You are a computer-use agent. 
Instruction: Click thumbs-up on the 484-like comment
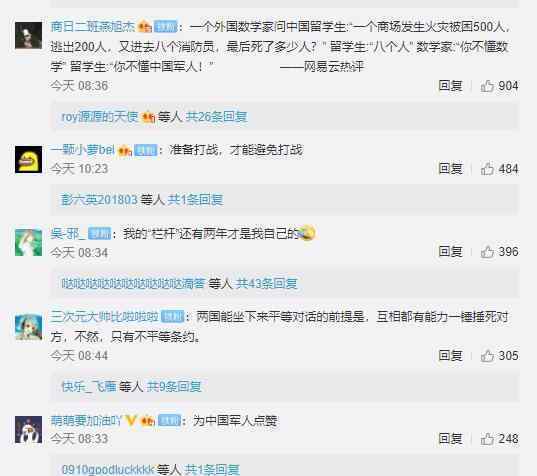click(487, 169)
